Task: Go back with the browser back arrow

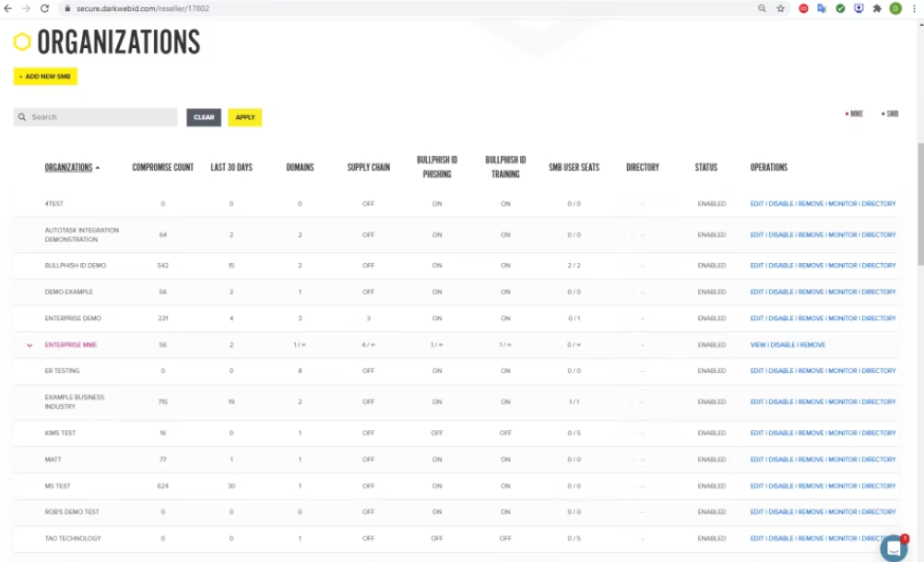Action: point(8,8)
